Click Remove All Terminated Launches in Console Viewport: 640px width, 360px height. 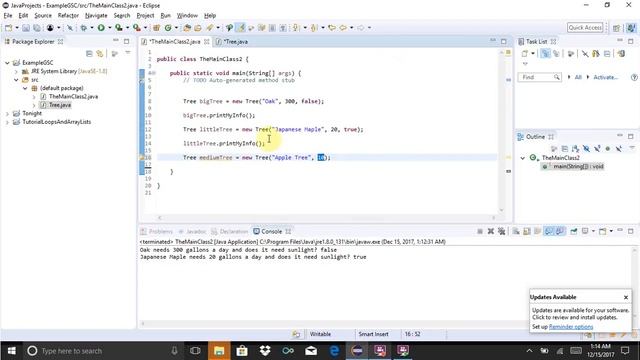click(x=502, y=231)
